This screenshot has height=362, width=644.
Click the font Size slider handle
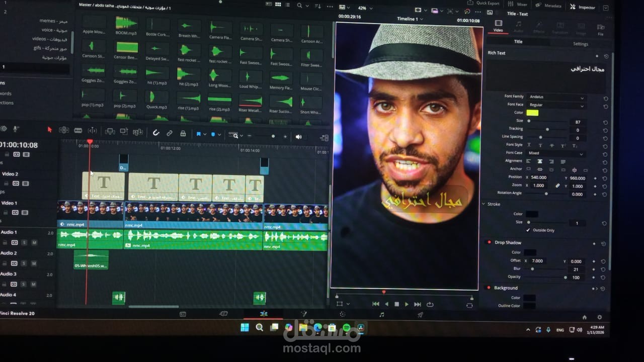click(529, 121)
